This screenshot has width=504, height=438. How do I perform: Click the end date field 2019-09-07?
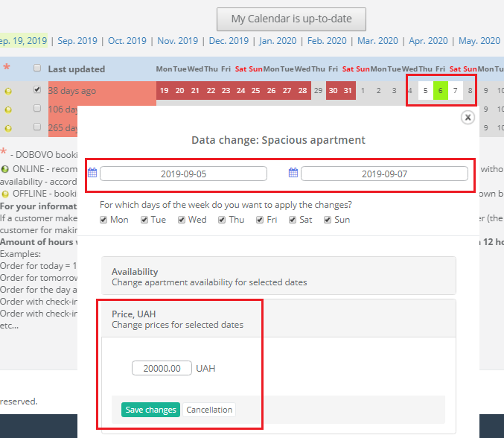(x=384, y=174)
